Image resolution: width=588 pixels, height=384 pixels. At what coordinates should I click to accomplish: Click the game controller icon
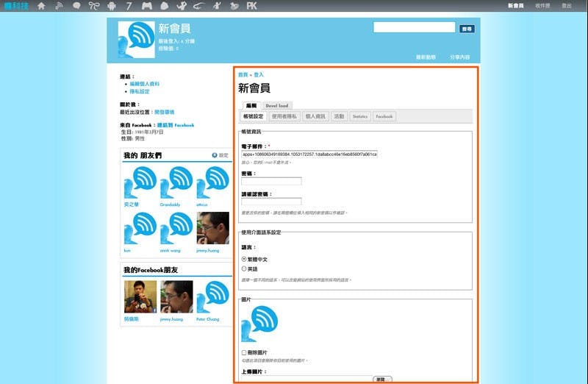pos(146,6)
